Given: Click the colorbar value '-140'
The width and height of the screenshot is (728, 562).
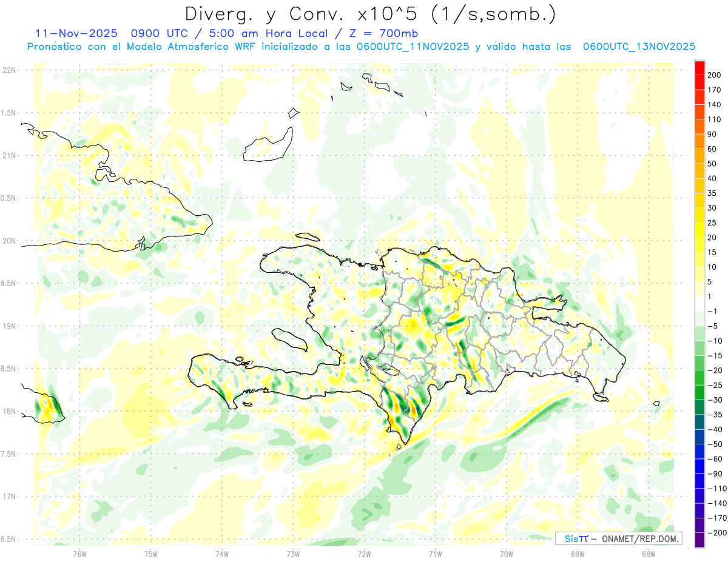Looking at the screenshot, I should [717, 503].
